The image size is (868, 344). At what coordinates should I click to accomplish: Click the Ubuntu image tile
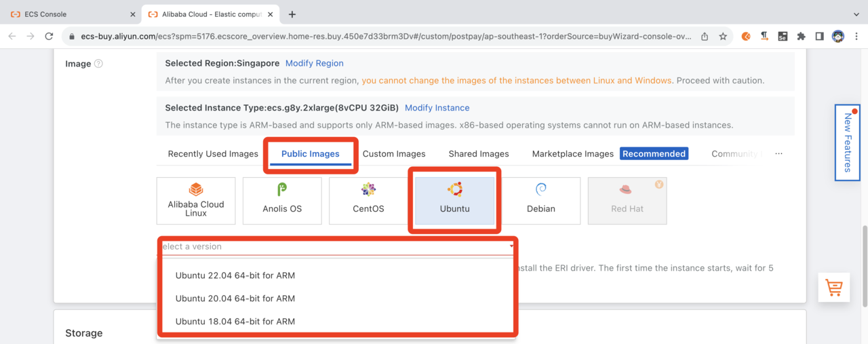point(454,200)
